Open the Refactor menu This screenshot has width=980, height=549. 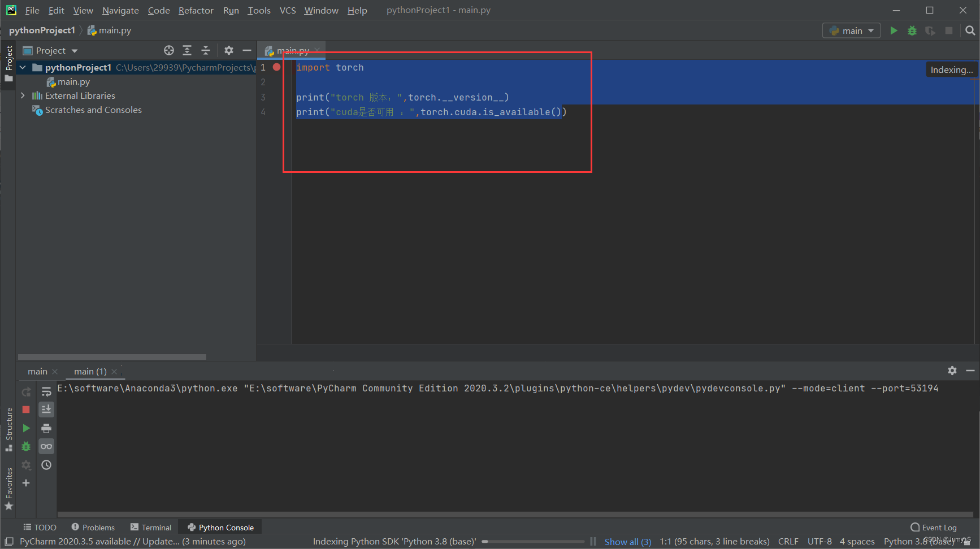click(x=196, y=10)
